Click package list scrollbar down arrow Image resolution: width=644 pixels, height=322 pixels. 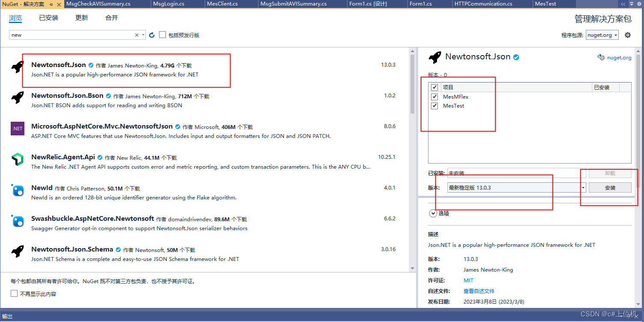(412, 268)
